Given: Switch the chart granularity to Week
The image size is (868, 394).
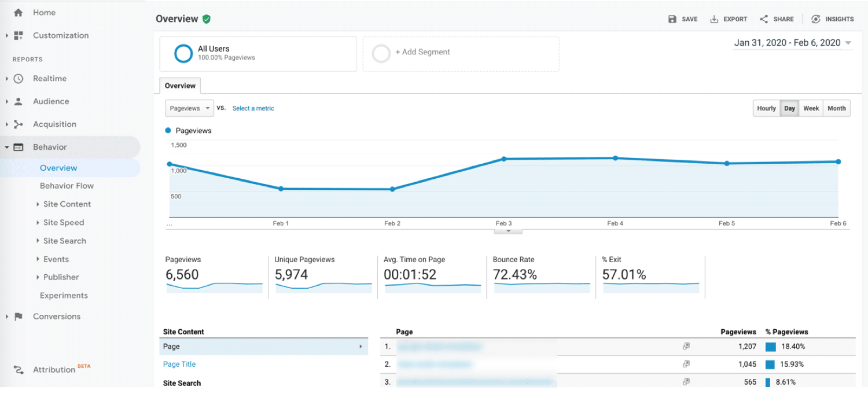Looking at the screenshot, I should (811, 108).
